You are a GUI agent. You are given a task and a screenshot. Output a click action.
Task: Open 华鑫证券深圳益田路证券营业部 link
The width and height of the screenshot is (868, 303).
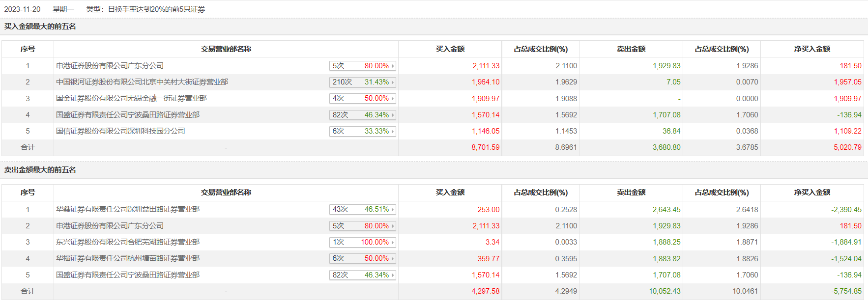[x=128, y=209]
